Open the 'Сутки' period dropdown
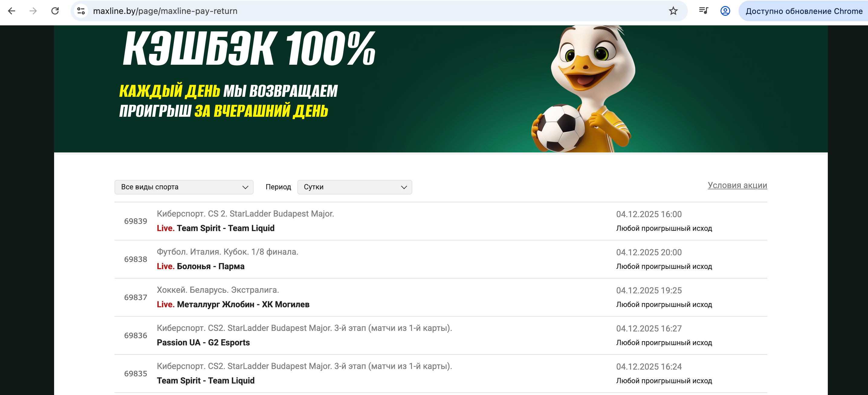868x395 pixels. pyautogui.click(x=355, y=187)
